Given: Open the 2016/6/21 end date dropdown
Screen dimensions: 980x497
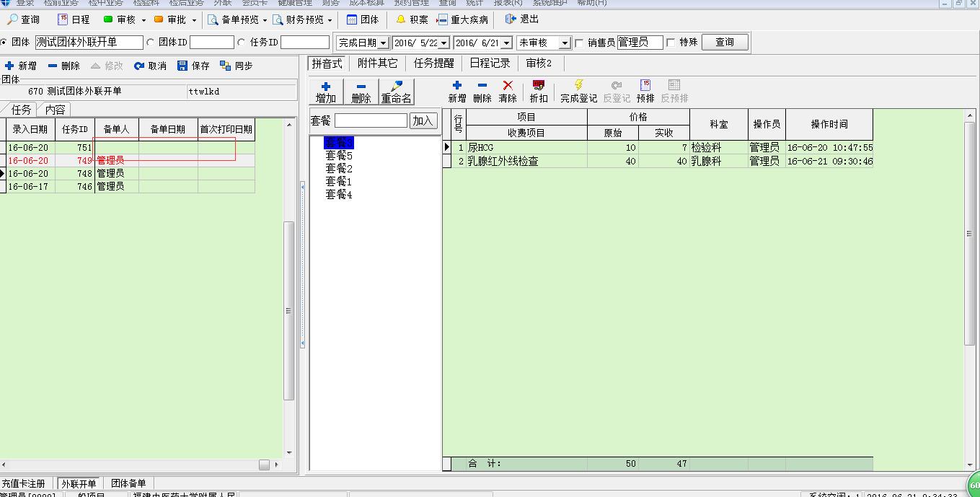Looking at the screenshot, I should (x=506, y=43).
